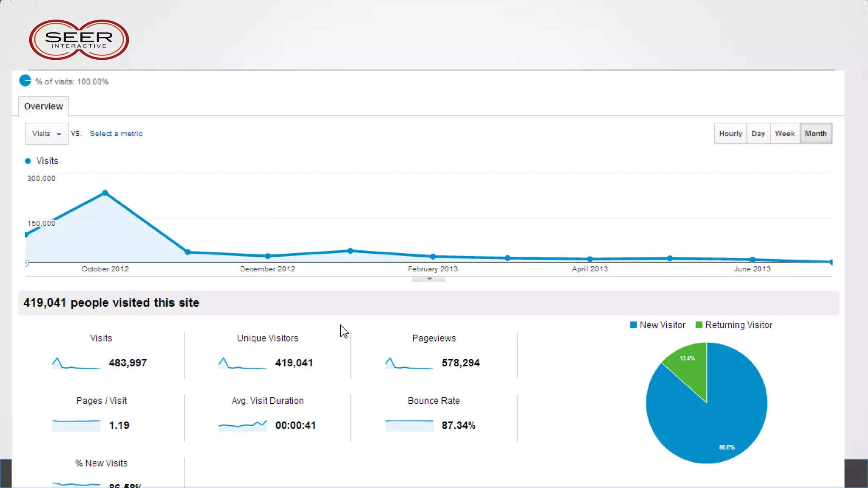Click the Returning Visitor legend swatch
The height and width of the screenshot is (488, 868).
[x=699, y=325]
